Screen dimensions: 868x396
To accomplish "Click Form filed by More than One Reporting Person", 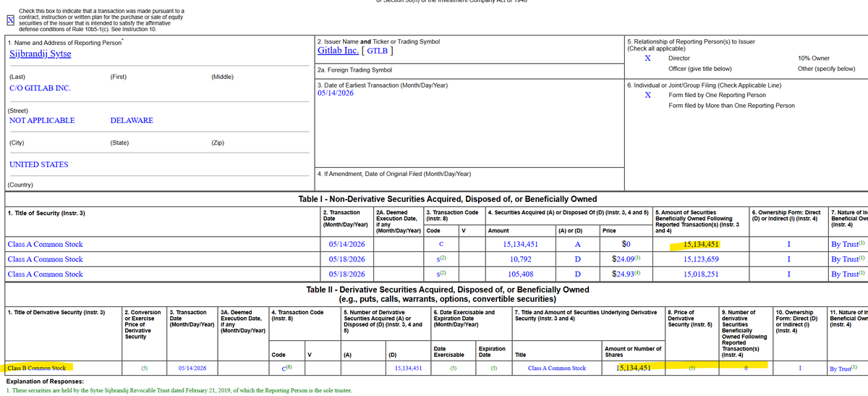I will (x=731, y=106).
